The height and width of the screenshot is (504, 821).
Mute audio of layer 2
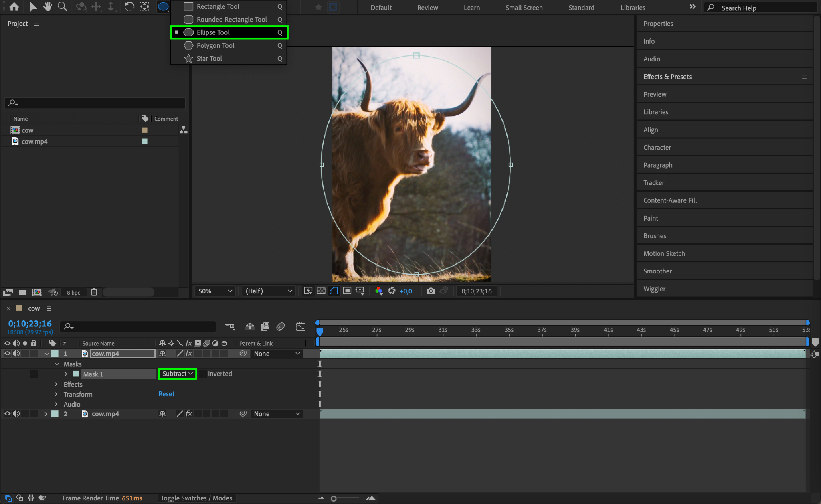coord(16,414)
